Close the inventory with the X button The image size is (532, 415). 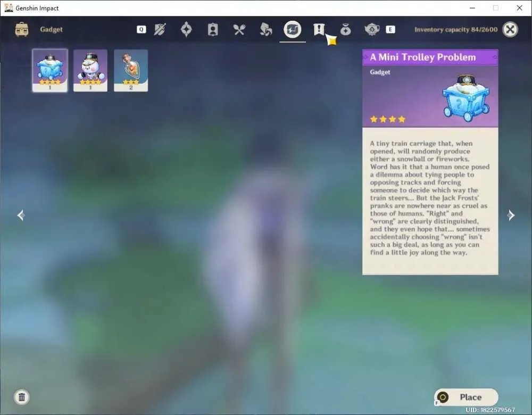[510, 29]
